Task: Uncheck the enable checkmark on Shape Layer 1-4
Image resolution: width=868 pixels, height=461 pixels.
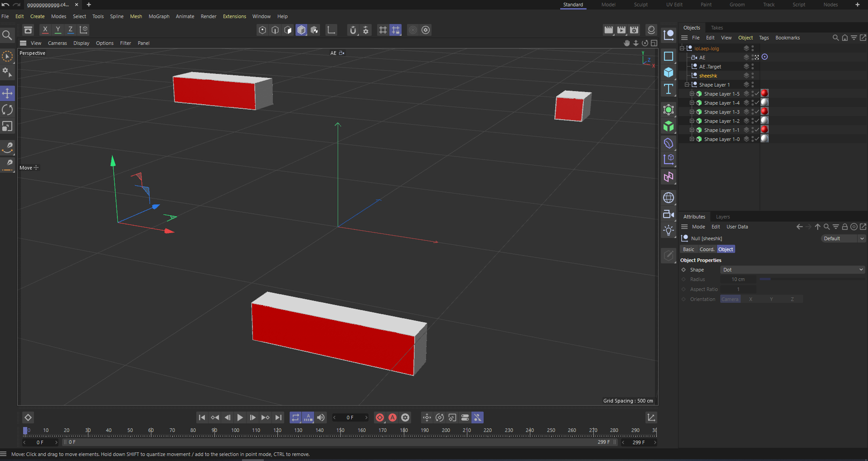Action: (x=756, y=102)
